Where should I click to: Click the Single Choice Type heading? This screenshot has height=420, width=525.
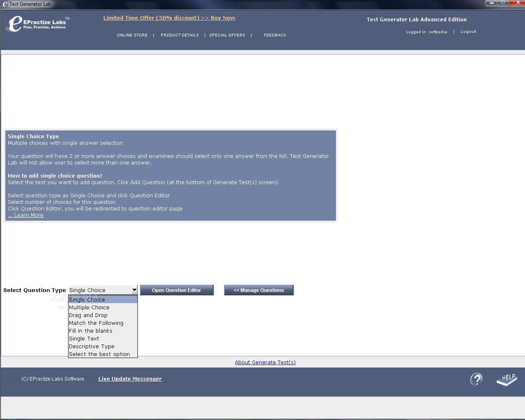[33, 137]
